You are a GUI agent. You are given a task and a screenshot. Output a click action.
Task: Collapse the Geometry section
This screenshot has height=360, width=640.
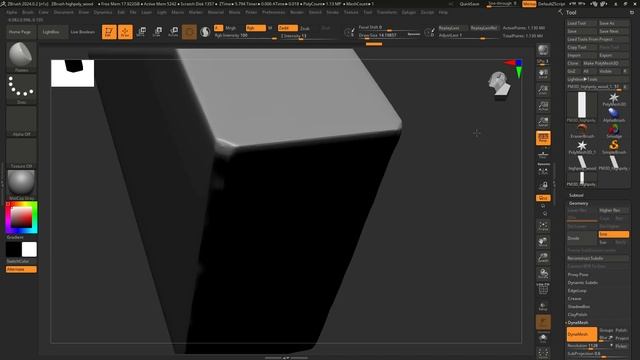click(x=579, y=203)
